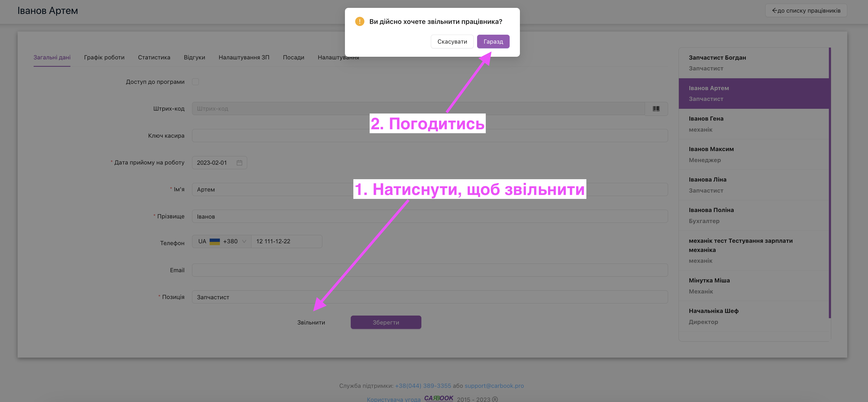Go back via до списку працівників

pos(806,11)
